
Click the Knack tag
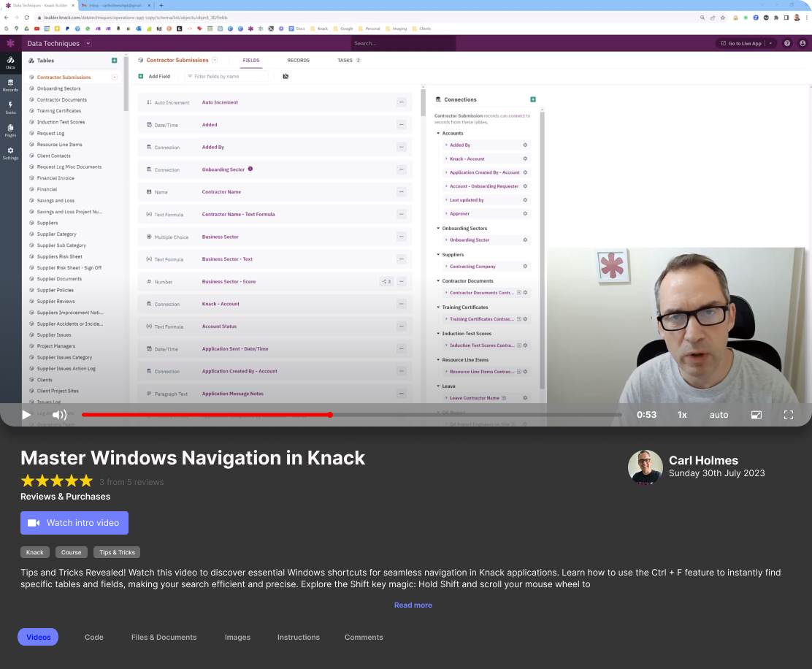coord(35,552)
